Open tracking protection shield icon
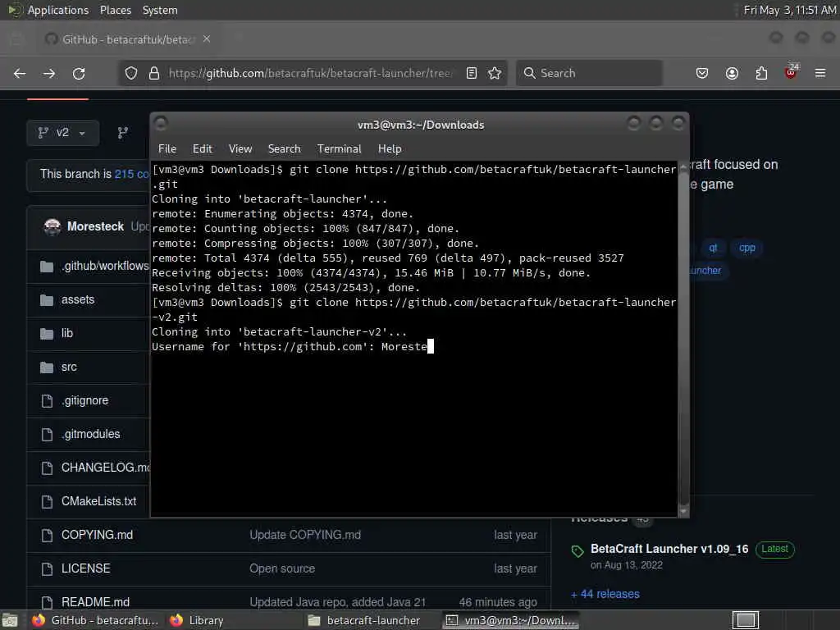840x630 pixels. click(x=131, y=73)
